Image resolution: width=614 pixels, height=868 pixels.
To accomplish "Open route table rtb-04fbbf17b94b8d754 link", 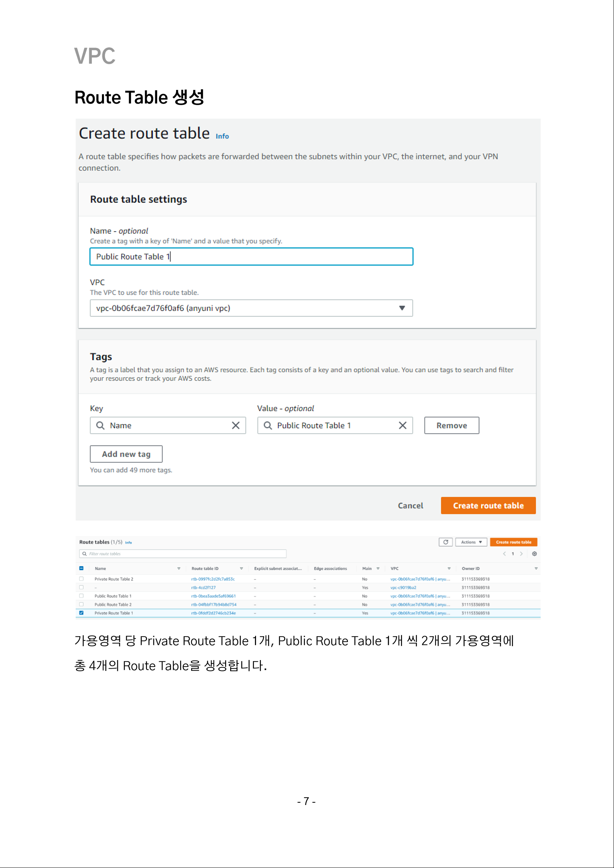I will click(x=214, y=604).
